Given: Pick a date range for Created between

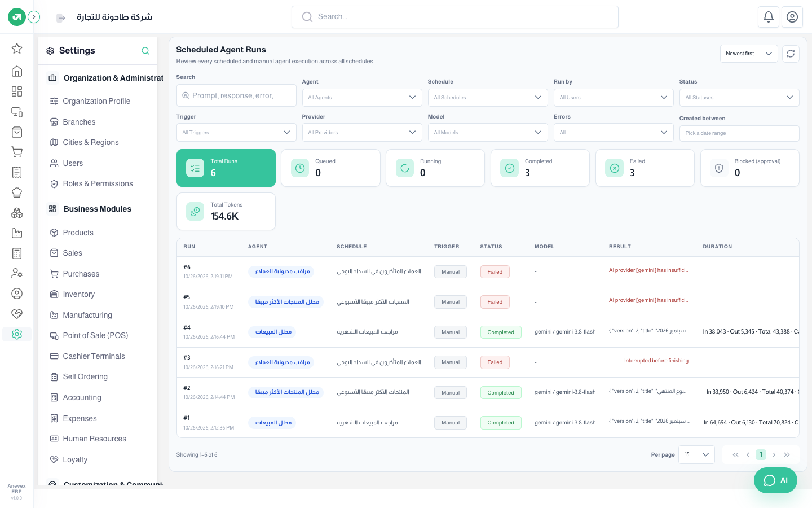Looking at the screenshot, I should point(739,133).
